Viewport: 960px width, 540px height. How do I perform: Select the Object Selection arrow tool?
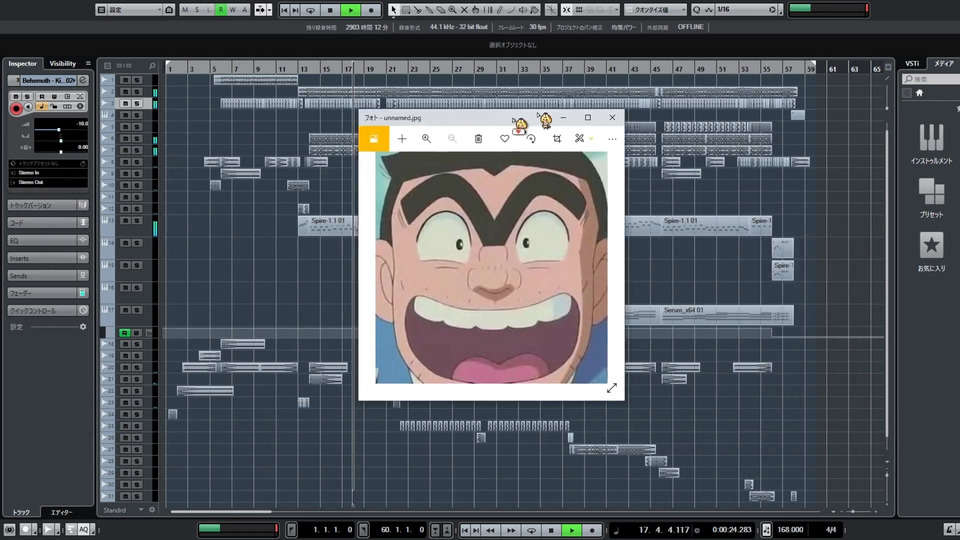pyautogui.click(x=393, y=9)
